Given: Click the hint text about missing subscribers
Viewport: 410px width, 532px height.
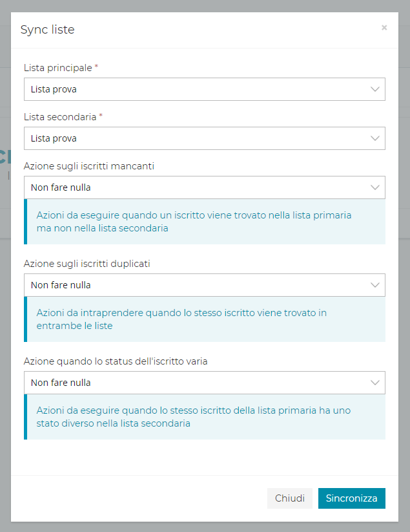Looking at the screenshot, I should pos(194,221).
